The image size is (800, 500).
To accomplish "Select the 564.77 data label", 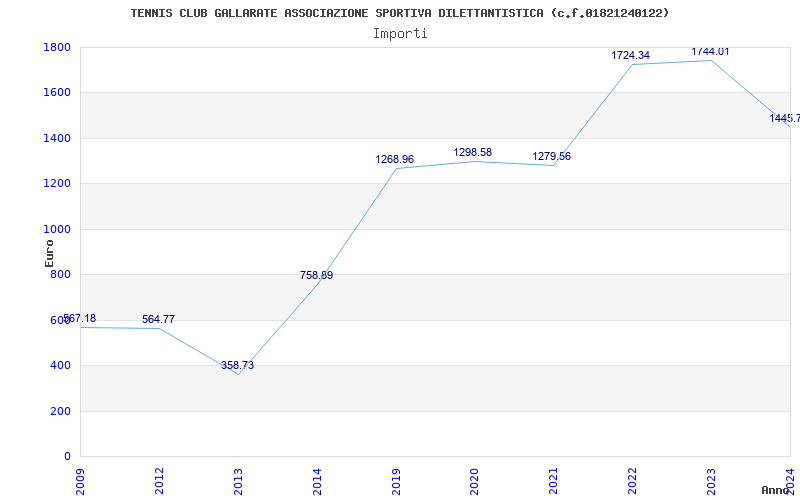I will pos(158,319).
